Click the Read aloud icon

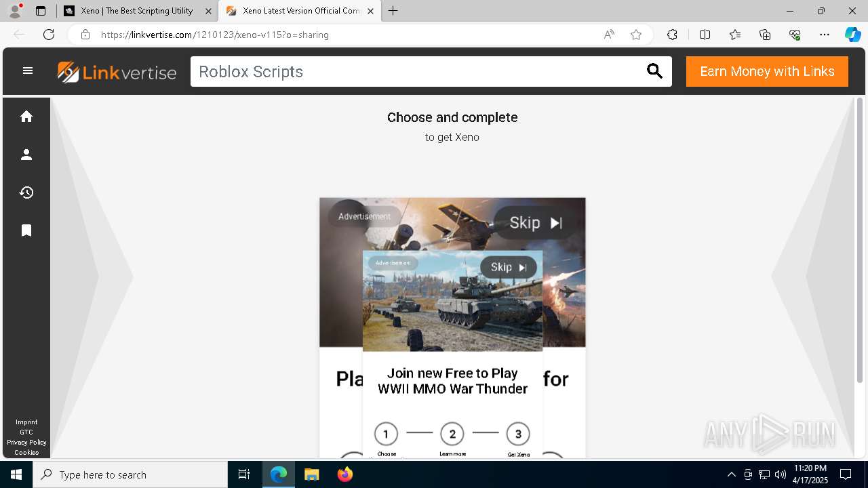point(609,35)
